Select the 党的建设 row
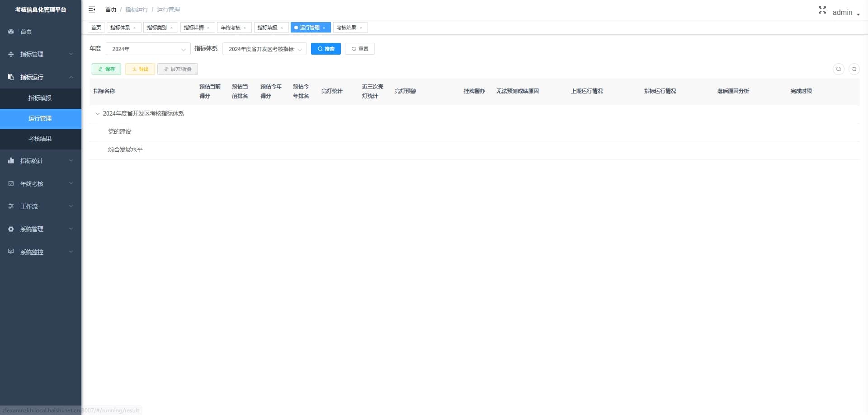Image resolution: width=868 pixels, height=415 pixels. click(474, 132)
